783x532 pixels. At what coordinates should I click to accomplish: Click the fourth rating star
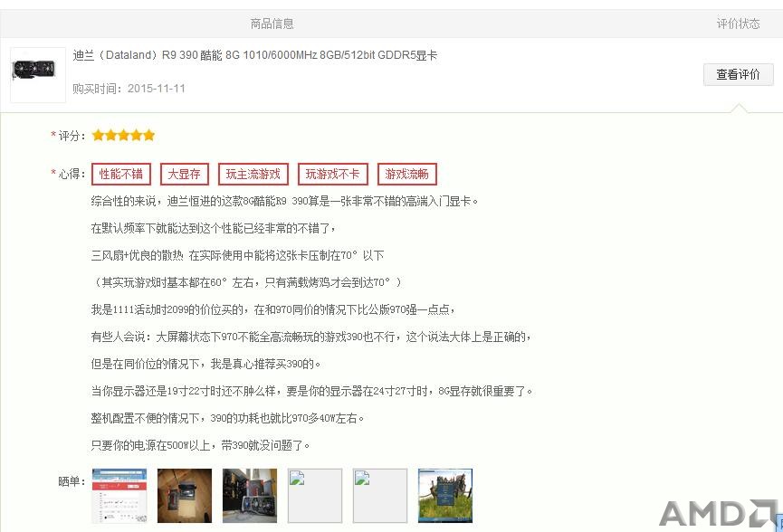(x=137, y=135)
